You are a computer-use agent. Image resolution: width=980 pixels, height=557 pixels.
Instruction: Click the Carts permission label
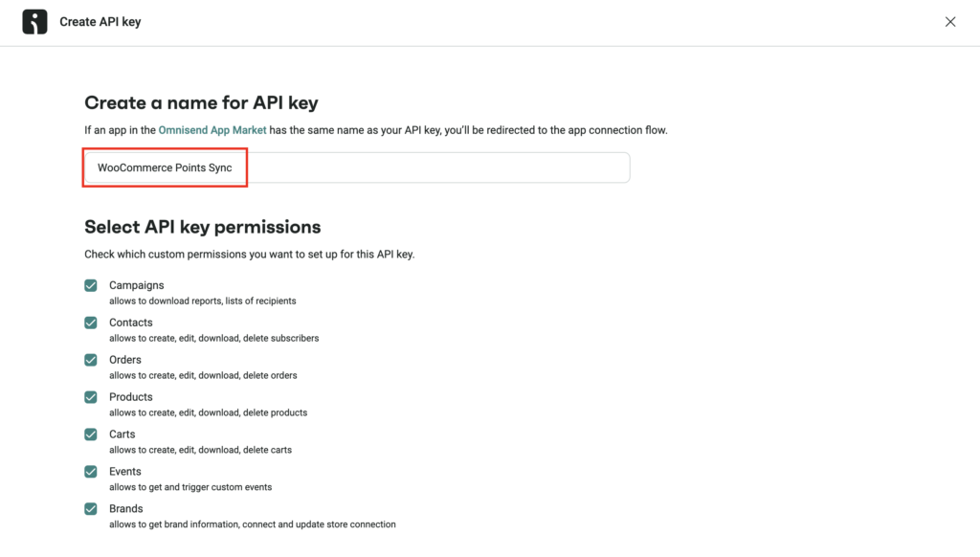click(122, 434)
